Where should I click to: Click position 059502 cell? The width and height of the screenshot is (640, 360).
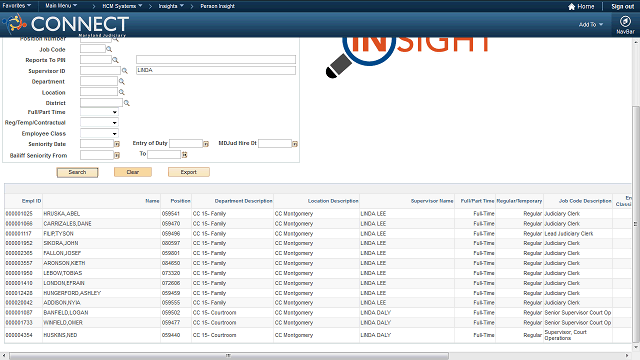(176, 313)
